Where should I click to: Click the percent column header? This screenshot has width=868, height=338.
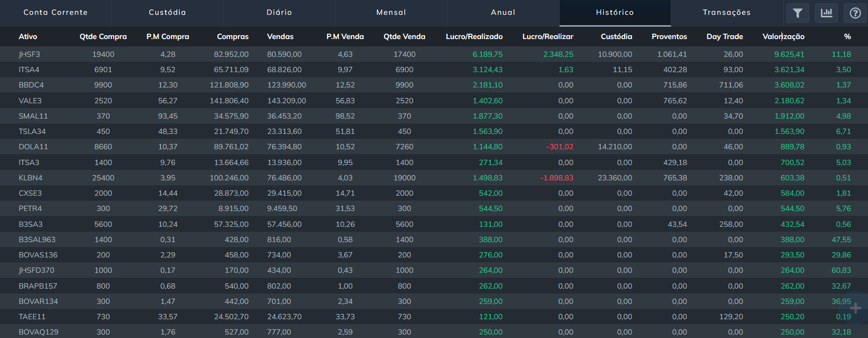847,37
